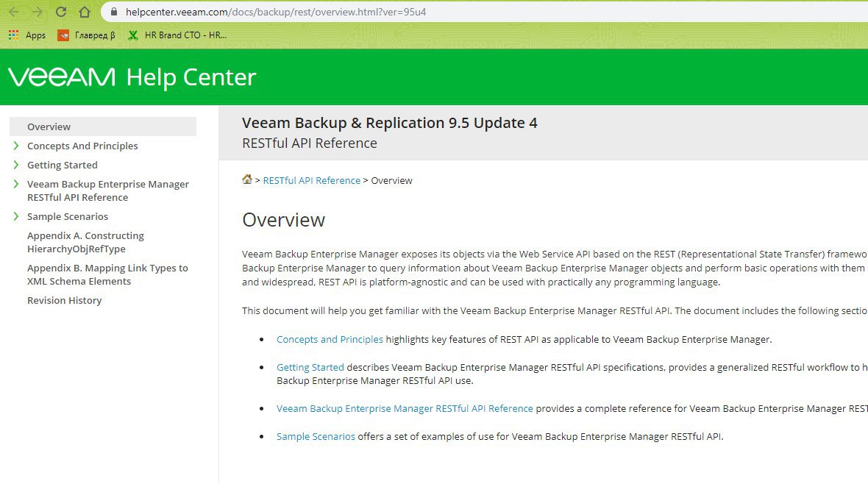The image size is (868, 484).
Task: Open Veeam Backup Enterprise Manager RESTful API Reference sidebar item
Action: tap(108, 191)
